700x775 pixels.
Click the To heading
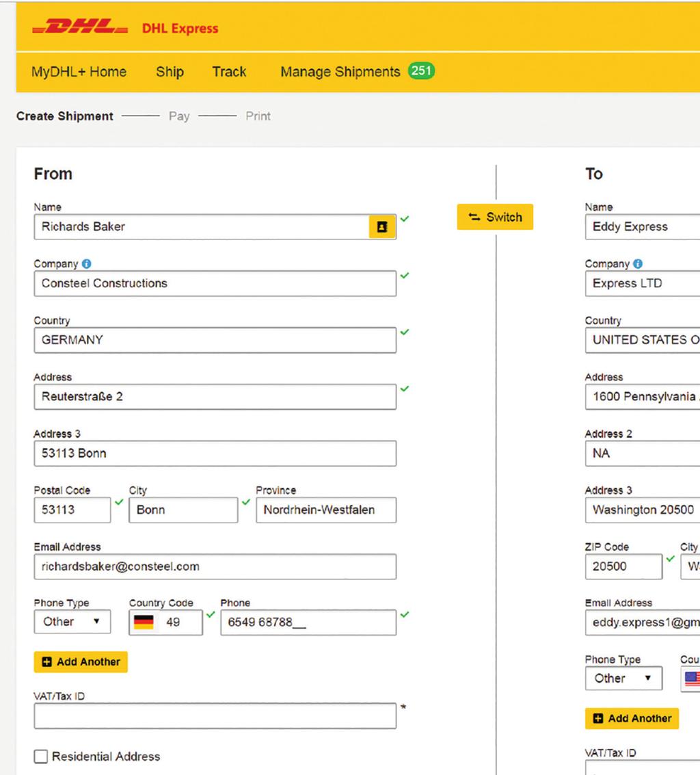(x=594, y=174)
